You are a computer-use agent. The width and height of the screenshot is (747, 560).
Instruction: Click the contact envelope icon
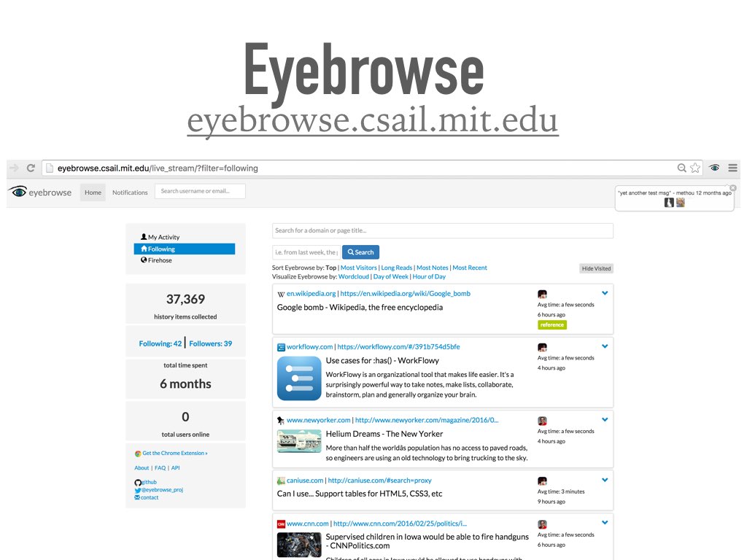pos(137,497)
